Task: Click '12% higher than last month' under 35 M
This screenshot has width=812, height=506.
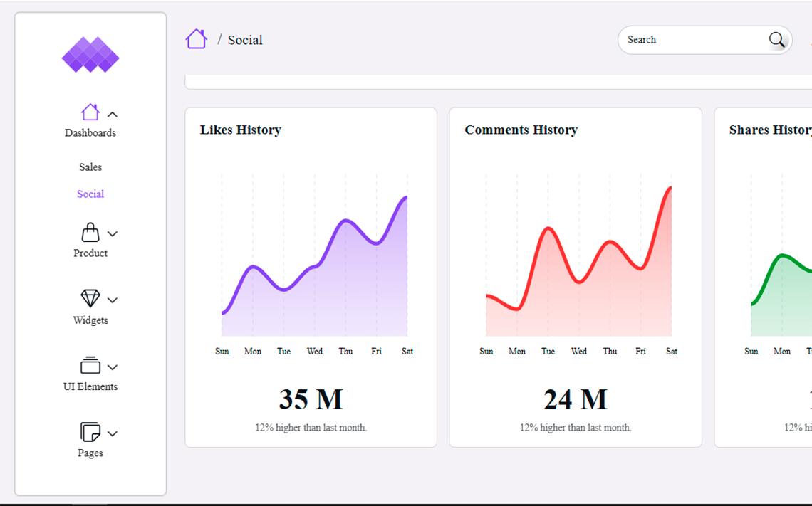Action: (x=311, y=428)
